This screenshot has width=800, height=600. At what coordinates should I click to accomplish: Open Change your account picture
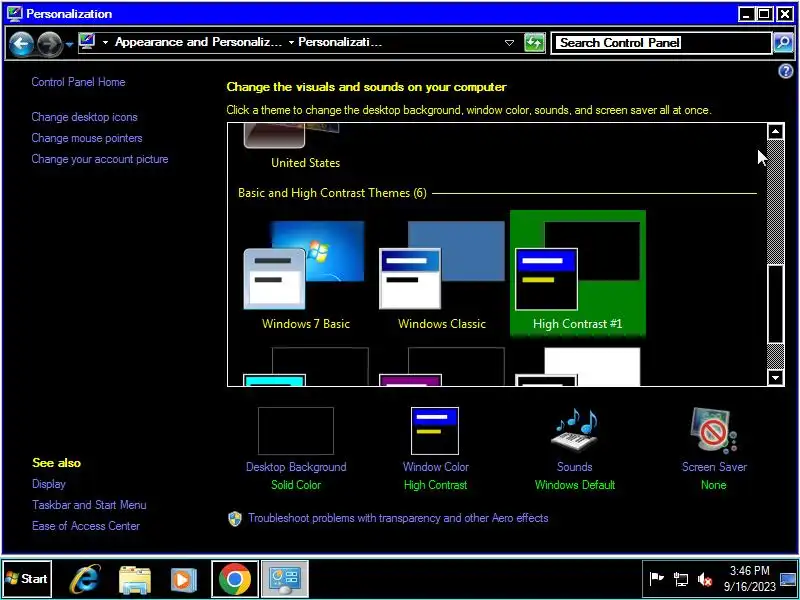click(99, 159)
